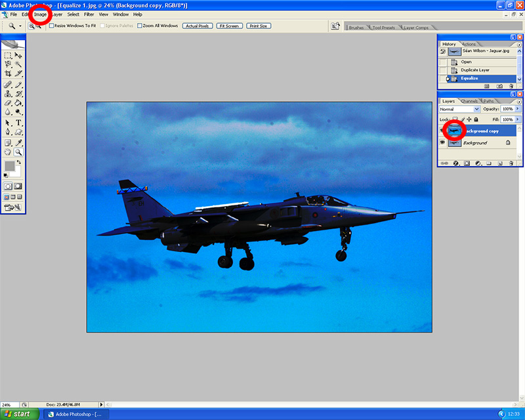Select the Clone Stamp tool
Image resolution: width=525 pixels, height=420 pixels.
[x=8, y=94]
